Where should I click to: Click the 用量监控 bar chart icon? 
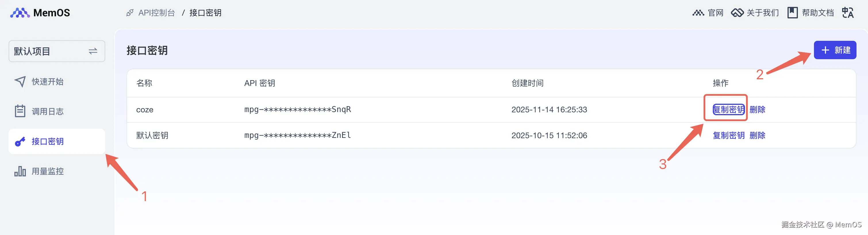point(20,172)
